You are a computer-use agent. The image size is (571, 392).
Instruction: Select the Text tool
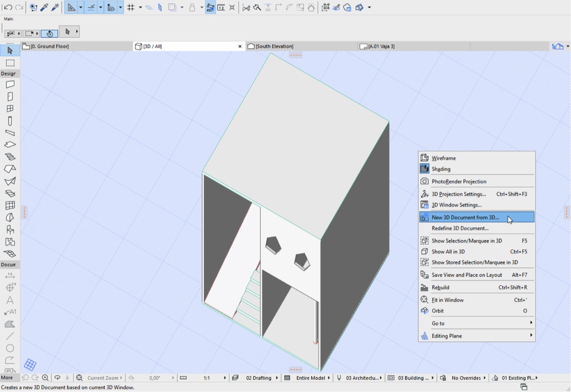(10, 300)
